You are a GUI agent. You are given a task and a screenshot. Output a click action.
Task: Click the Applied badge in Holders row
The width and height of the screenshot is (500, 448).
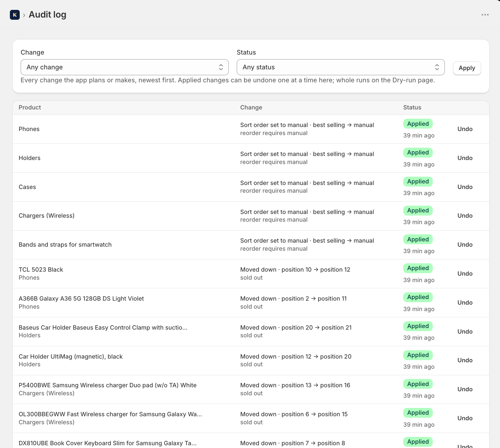pyautogui.click(x=418, y=153)
